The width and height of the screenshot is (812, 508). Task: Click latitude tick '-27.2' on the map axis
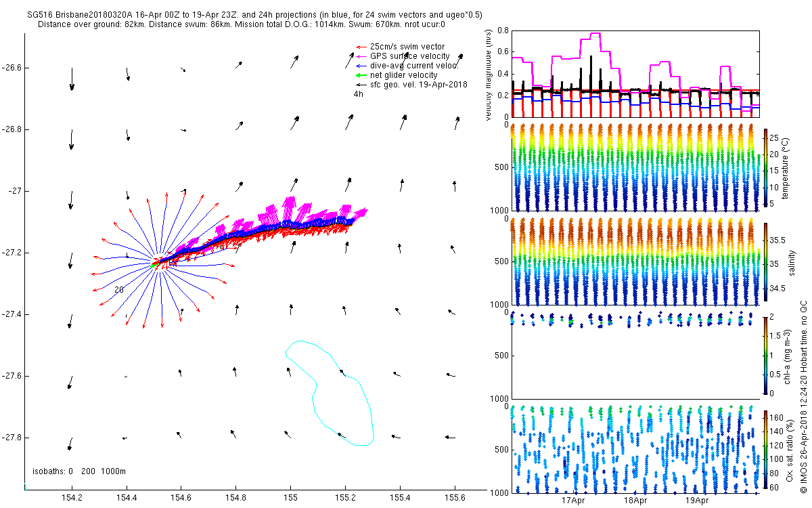tap(12, 253)
